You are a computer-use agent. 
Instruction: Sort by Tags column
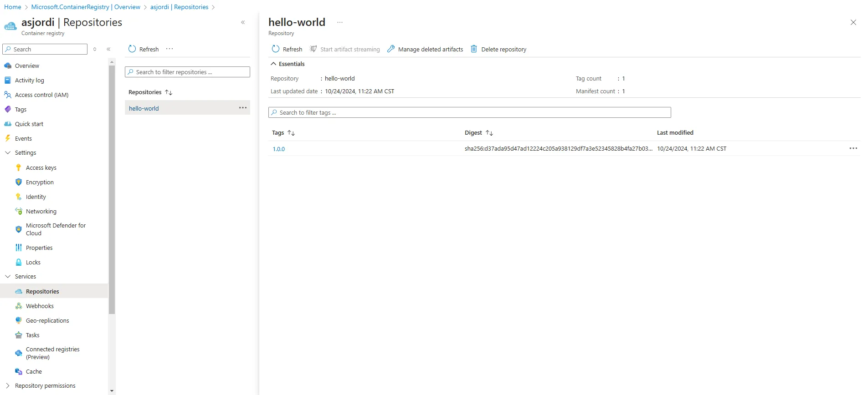click(291, 133)
